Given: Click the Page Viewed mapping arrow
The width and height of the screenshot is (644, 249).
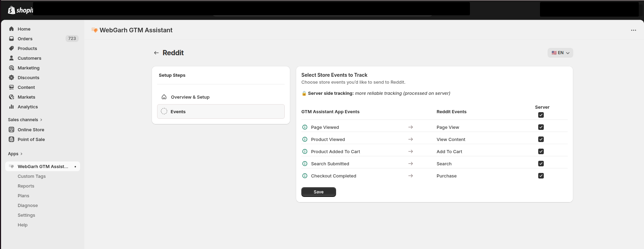Looking at the screenshot, I should coord(411,127).
